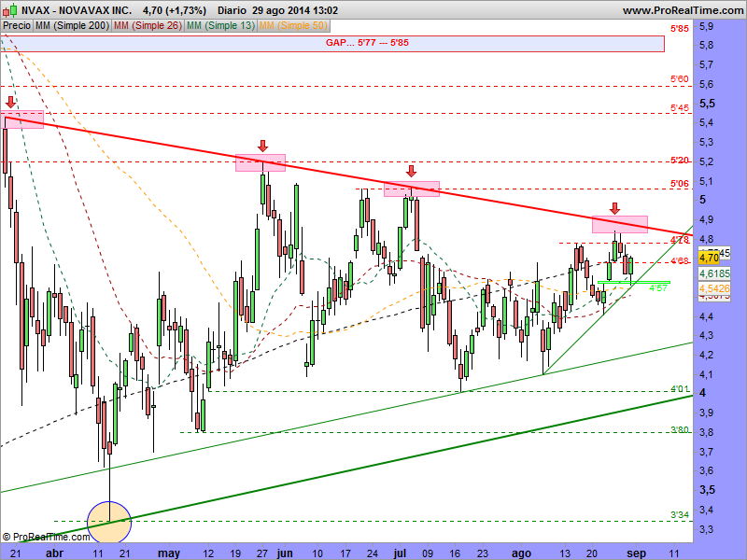Click the red 5'06 resistance label

point(680,183)
